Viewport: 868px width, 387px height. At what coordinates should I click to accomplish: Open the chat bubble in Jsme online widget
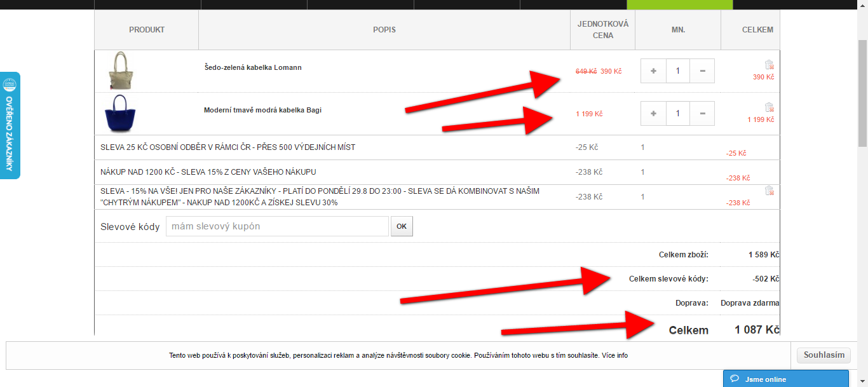point(735,379)
